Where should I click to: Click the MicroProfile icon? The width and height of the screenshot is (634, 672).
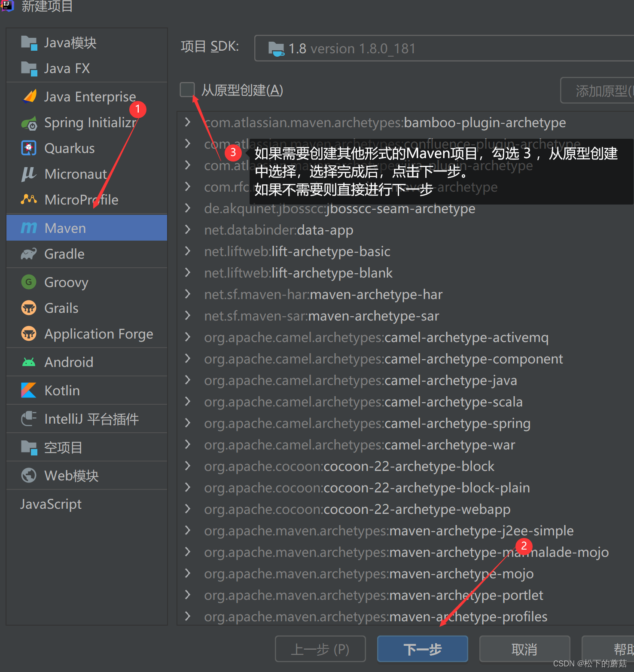click(x=29, y=199)
